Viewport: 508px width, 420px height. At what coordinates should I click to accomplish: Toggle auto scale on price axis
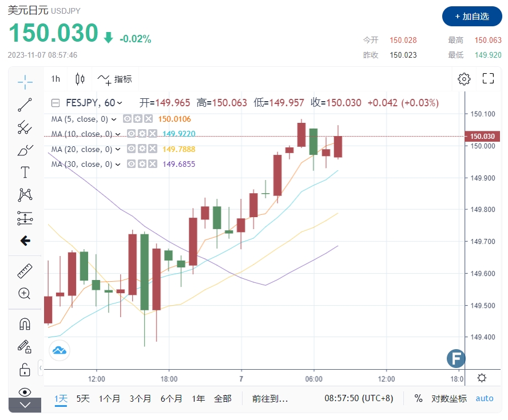[485, 398]
